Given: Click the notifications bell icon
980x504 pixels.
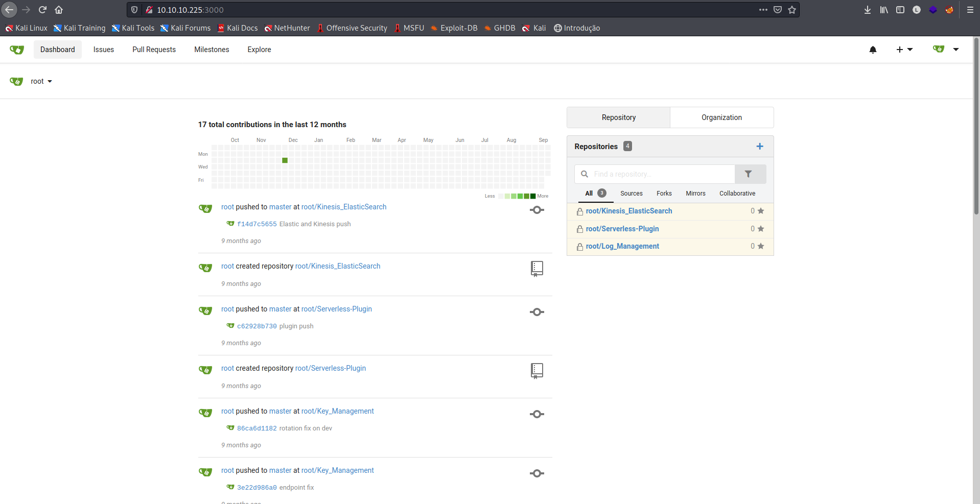Looking at the screenshot, I should coord(873,50).
